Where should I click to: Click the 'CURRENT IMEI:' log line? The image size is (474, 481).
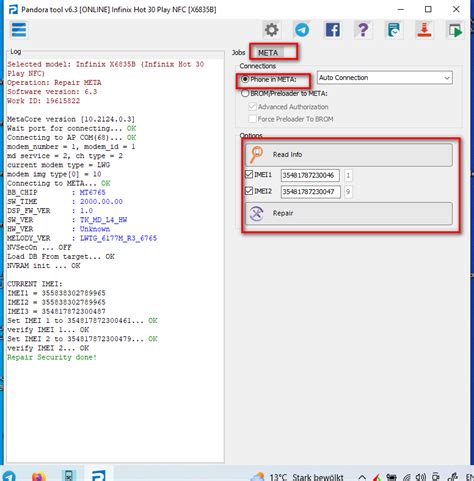coord(35,284)
